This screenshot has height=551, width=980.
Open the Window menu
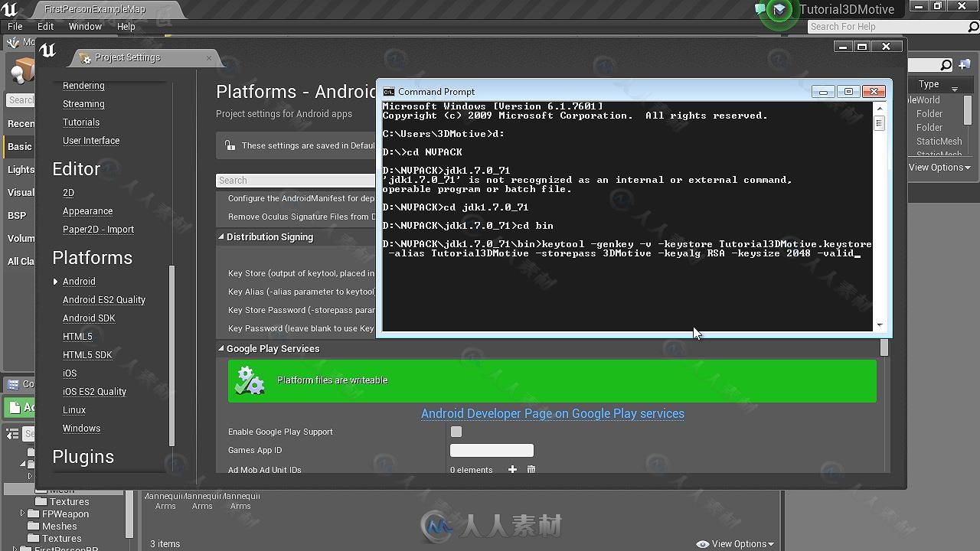coord(85,26)
